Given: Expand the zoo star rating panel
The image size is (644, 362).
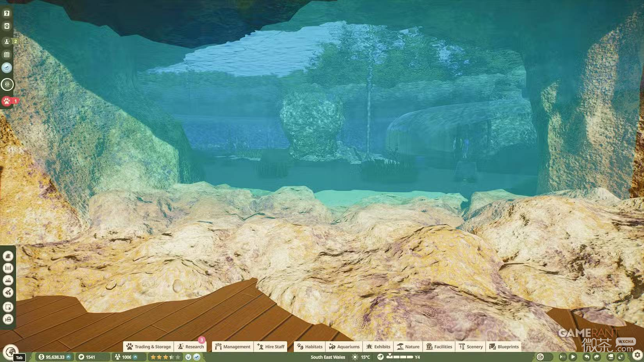Looking at the screenshot, I should point(165,357).
